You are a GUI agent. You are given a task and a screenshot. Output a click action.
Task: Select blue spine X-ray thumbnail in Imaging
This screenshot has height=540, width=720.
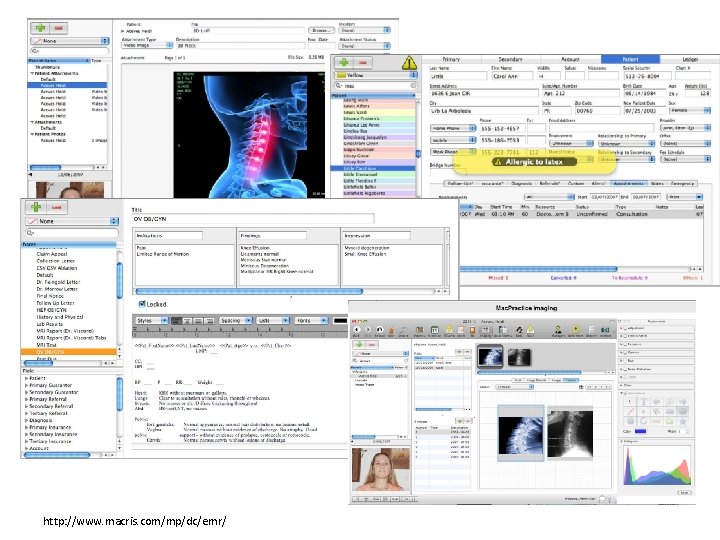click(x=490, y=357)
